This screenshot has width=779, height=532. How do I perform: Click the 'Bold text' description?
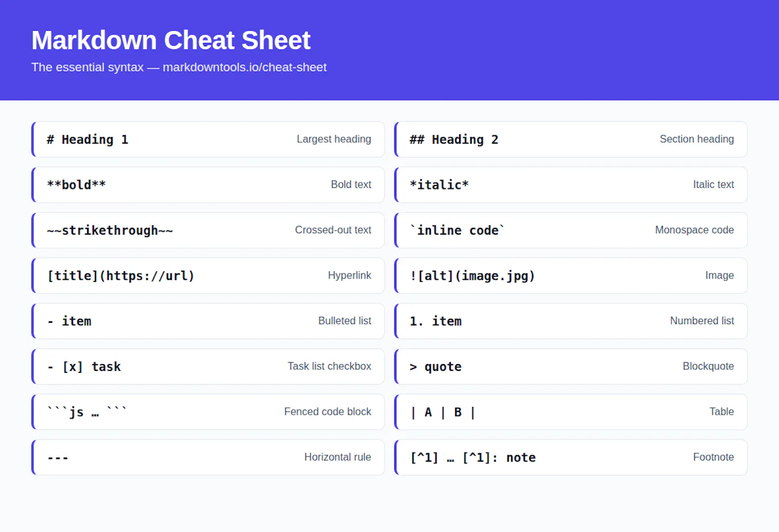[351, 184]
